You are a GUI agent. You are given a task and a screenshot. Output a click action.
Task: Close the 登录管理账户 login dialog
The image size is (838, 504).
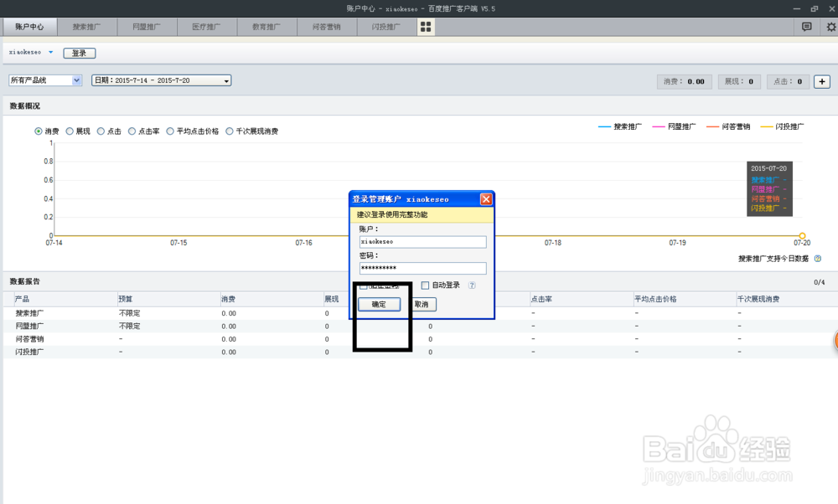pos(486,199)
